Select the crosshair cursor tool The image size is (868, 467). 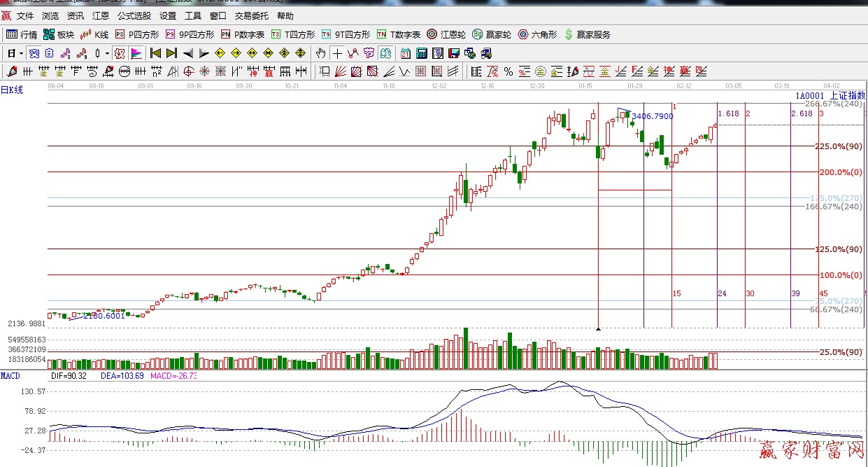coord(337,53)
